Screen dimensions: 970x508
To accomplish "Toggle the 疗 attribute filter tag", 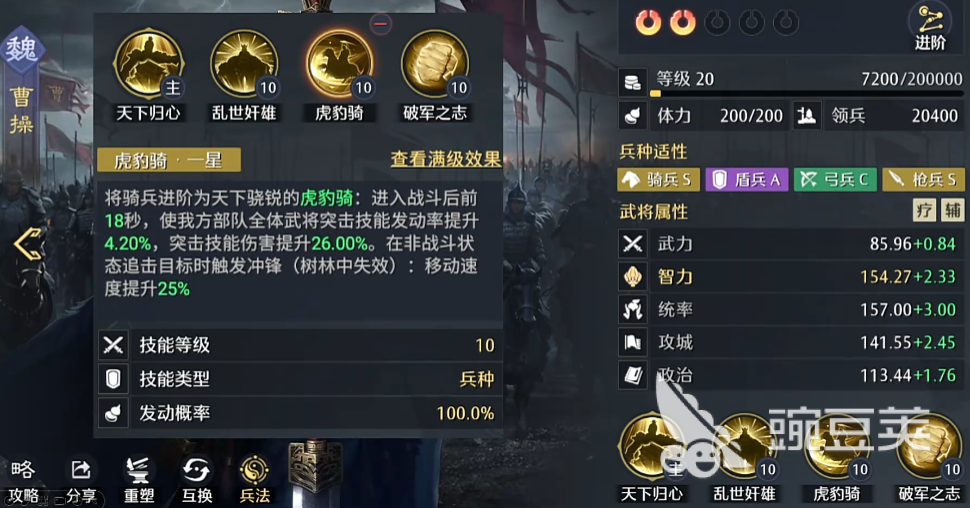I will click(924, 210).
